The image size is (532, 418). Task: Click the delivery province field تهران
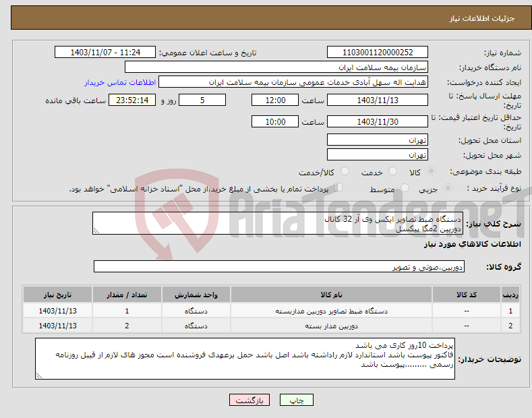[x=378, y=140]
